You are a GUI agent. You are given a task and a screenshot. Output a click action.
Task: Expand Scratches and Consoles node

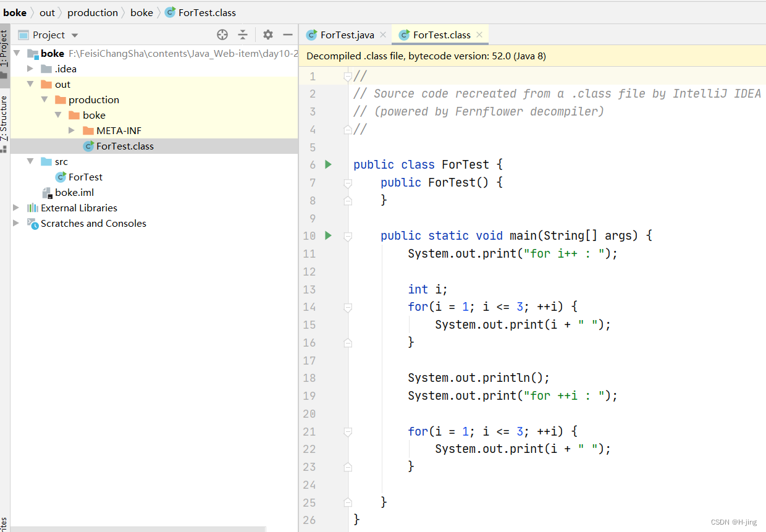tap(17, 223)
